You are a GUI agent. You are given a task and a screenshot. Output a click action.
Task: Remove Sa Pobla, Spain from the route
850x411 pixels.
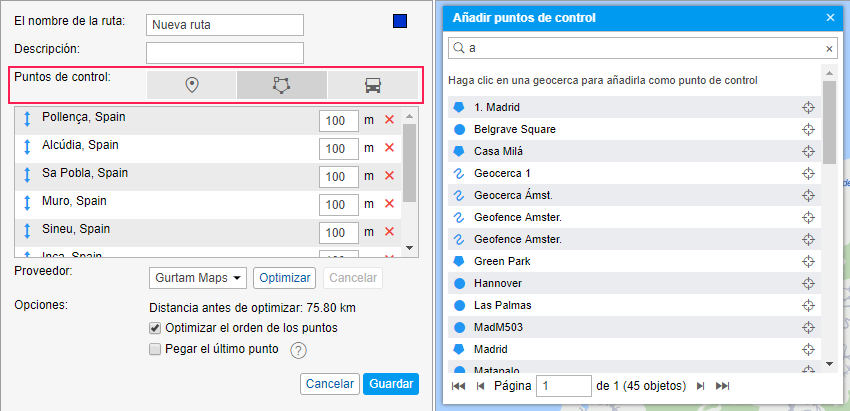tap(389, 176)
